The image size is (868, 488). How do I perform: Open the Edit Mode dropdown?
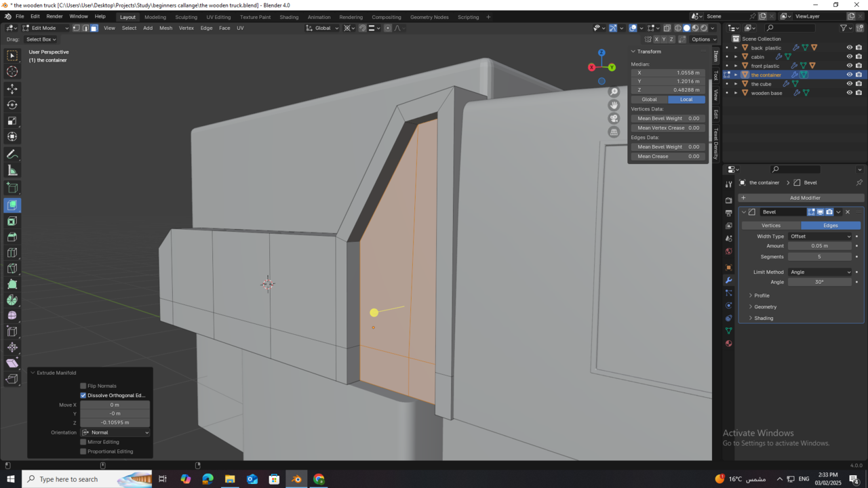click(x=45, y=28)
